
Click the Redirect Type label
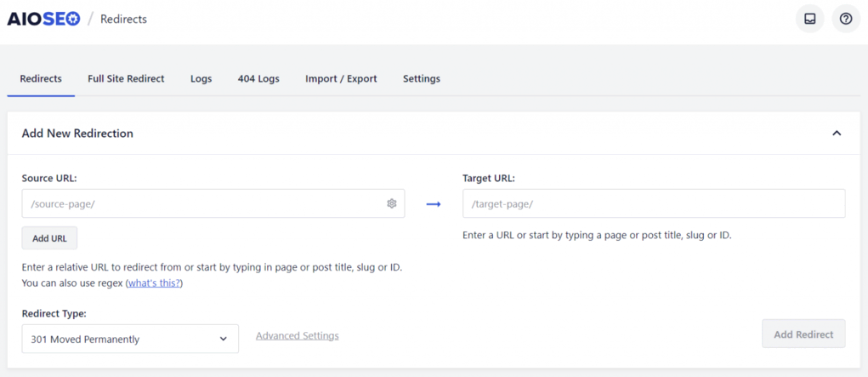(x=54, y=313)
